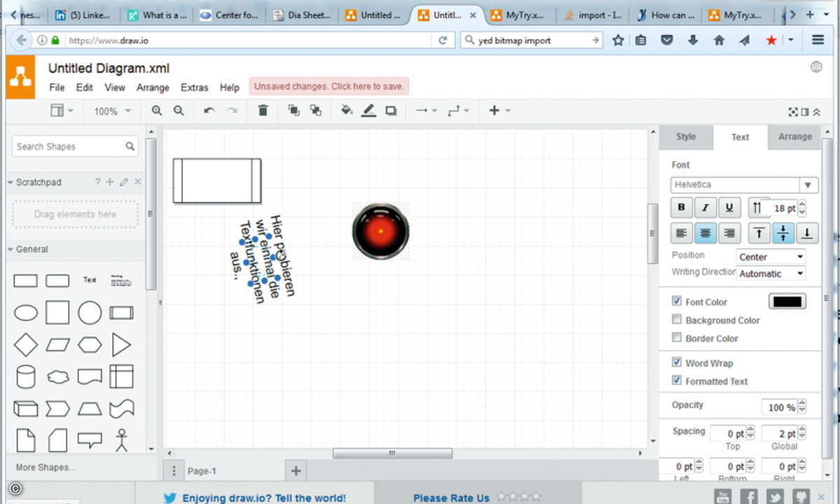The image size is (840, 504).
Task: Align text to the bottom
Action: 807,233
